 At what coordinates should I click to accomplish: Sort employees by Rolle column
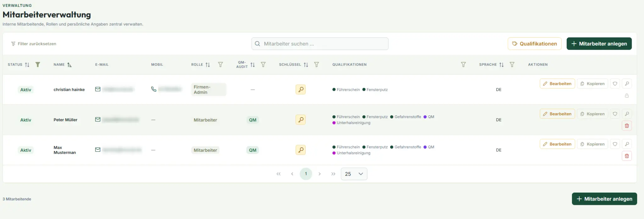(x=208, y=65)
